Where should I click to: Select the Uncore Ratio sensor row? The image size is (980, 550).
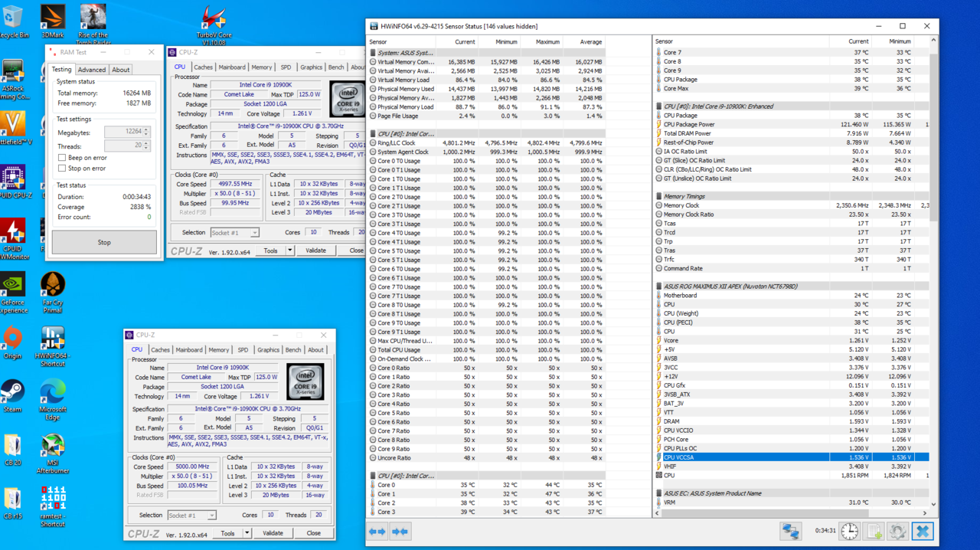tap(486, 458)
